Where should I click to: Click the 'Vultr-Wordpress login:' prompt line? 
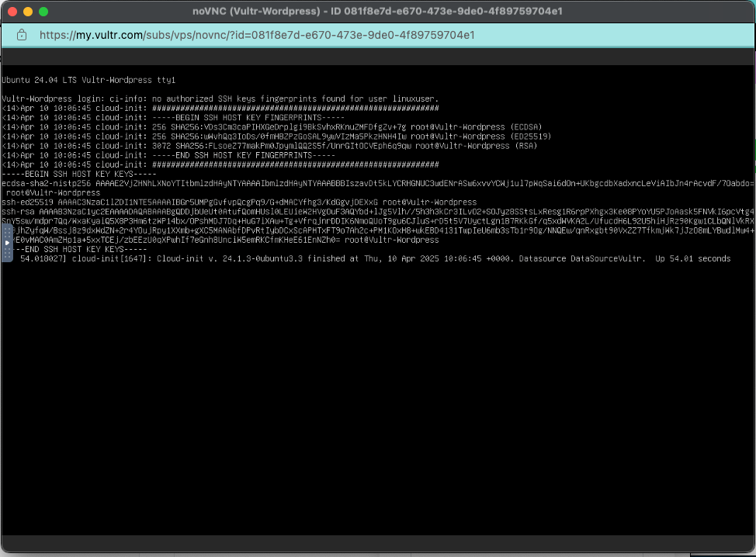[220, 99]
